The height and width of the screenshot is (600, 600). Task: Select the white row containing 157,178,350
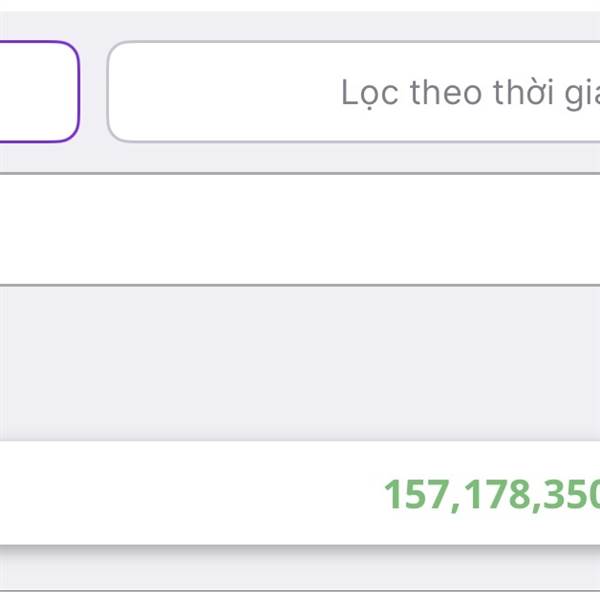(300, 493)
